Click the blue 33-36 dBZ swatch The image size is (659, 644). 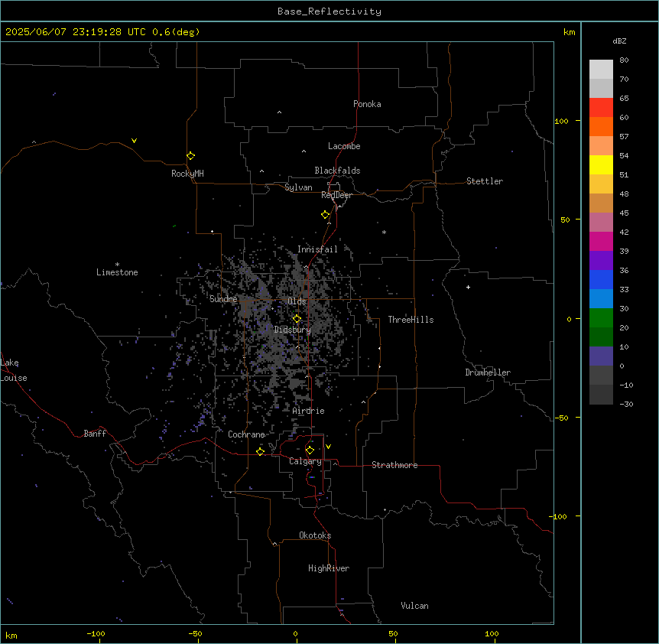[601, 279]
